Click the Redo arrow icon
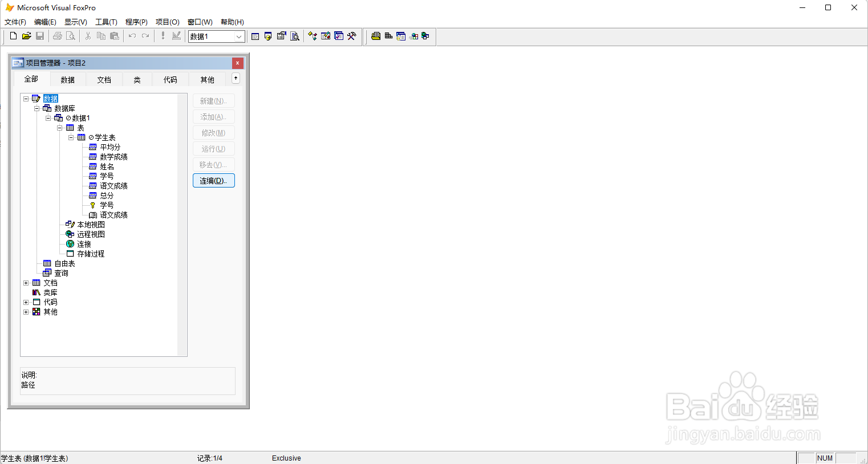 [x=145, y=36]
